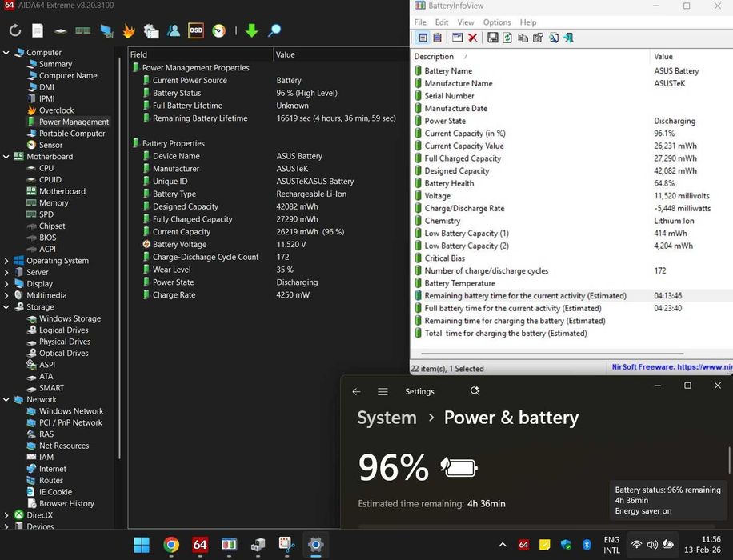Sort by the Description column header

tap(435, 57)
